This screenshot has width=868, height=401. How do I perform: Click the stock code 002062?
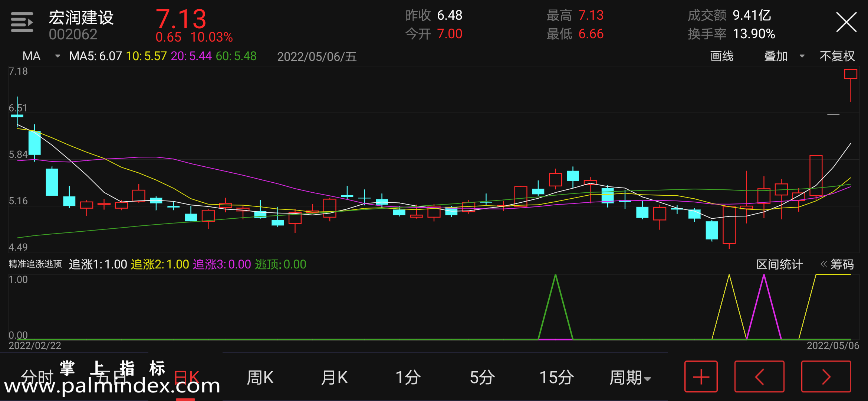(x=73, y=35)
